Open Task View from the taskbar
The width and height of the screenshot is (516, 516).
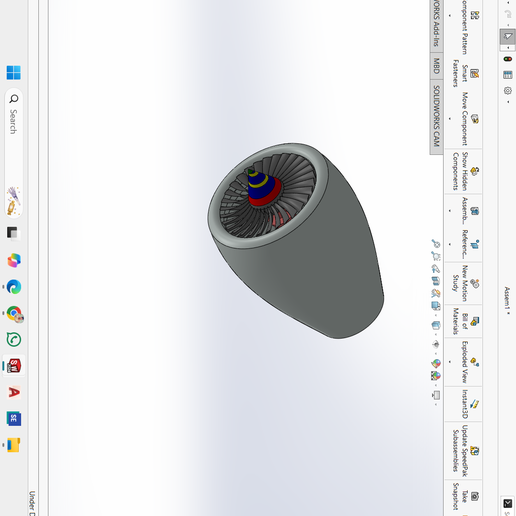coord(13,233)
